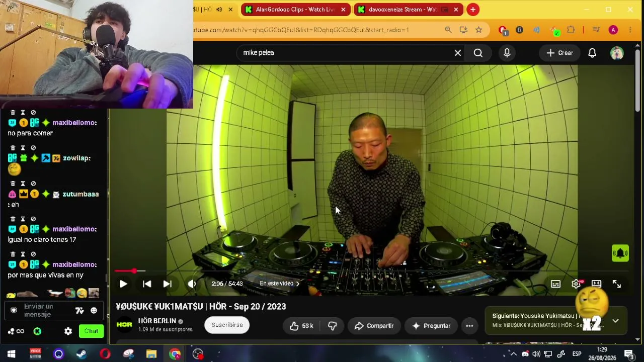Open Chrome media controls icon
The image size is (644, 362).
(x=596, y=30)
